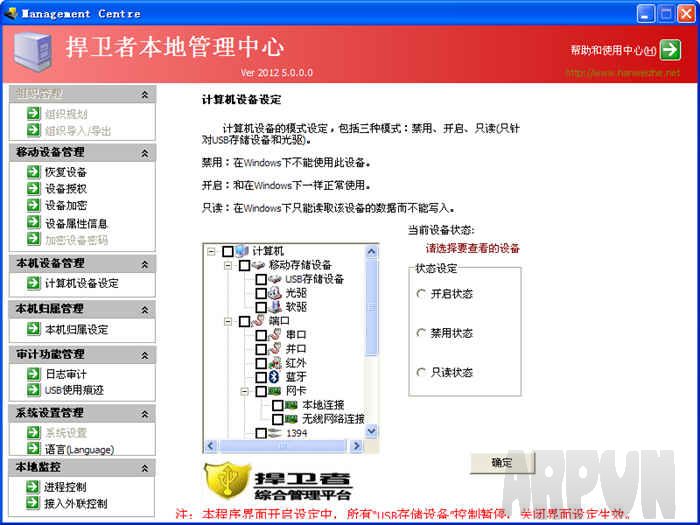Screen dimensions: 700x525
Task: Click the device tree scroll-left arrow
Action: (x=211, y=445)
